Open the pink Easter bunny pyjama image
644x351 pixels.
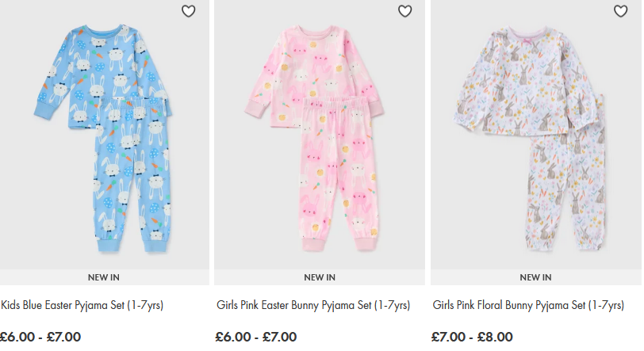tap(320, 135)
